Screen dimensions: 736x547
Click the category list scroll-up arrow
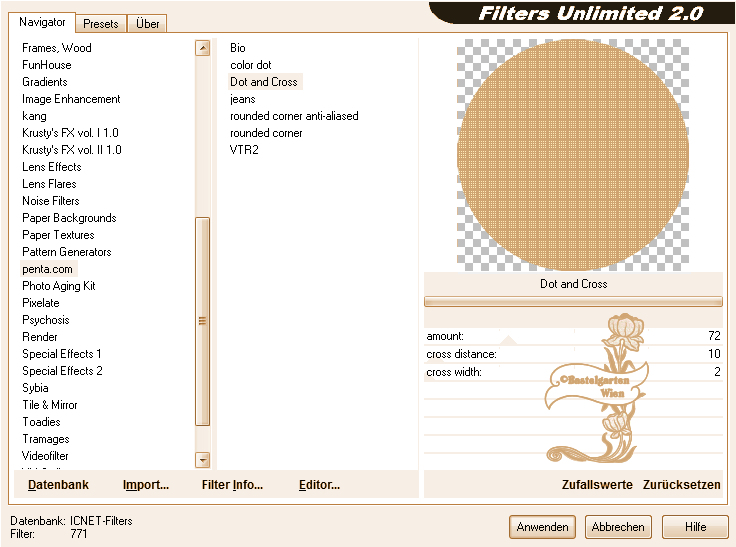tap(202, 48)
